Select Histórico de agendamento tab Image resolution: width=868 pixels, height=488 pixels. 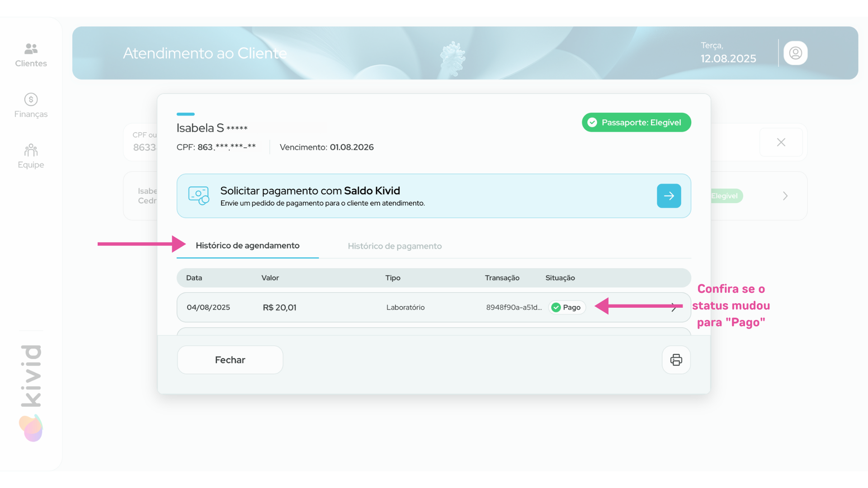click(x=247, y=245)
